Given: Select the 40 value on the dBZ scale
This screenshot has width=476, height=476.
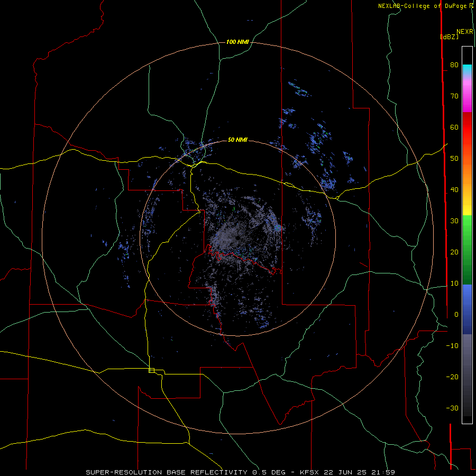Looking at the screenshot, I should point(454,190).
